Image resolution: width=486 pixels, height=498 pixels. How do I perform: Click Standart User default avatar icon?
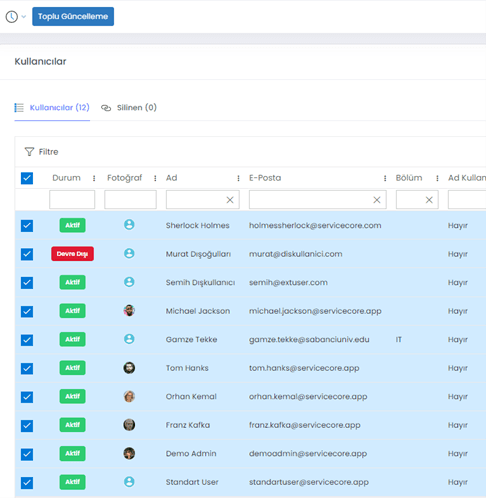coord(129,482)
